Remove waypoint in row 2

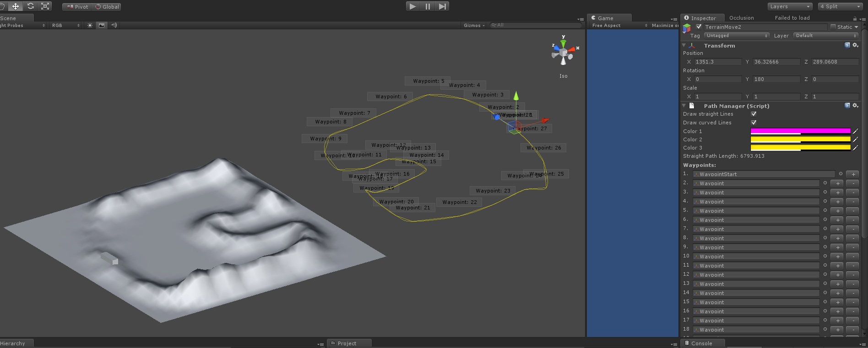coord(852,183)
